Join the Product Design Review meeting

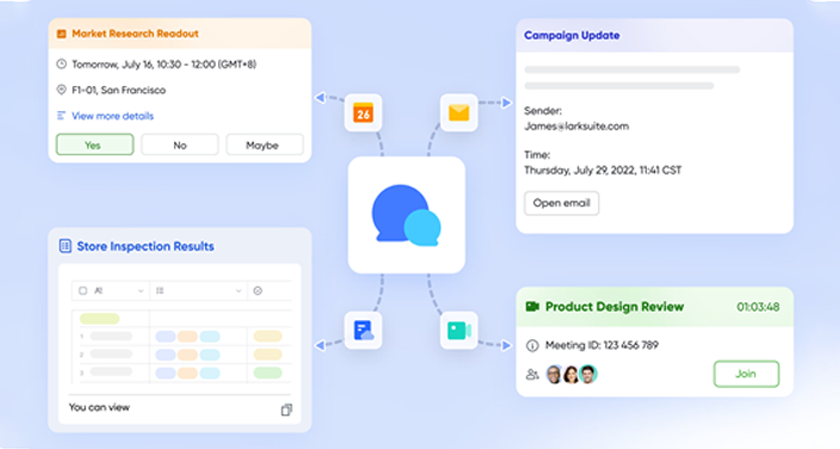point(745,374)
